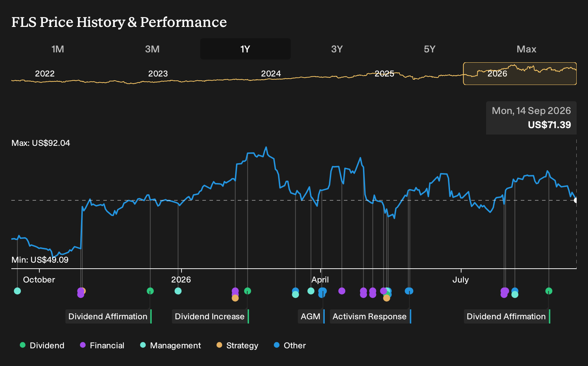Click the single purple Financial dot right of April
This screenshot has height=366, width=588.
click(x=342, y=291)
